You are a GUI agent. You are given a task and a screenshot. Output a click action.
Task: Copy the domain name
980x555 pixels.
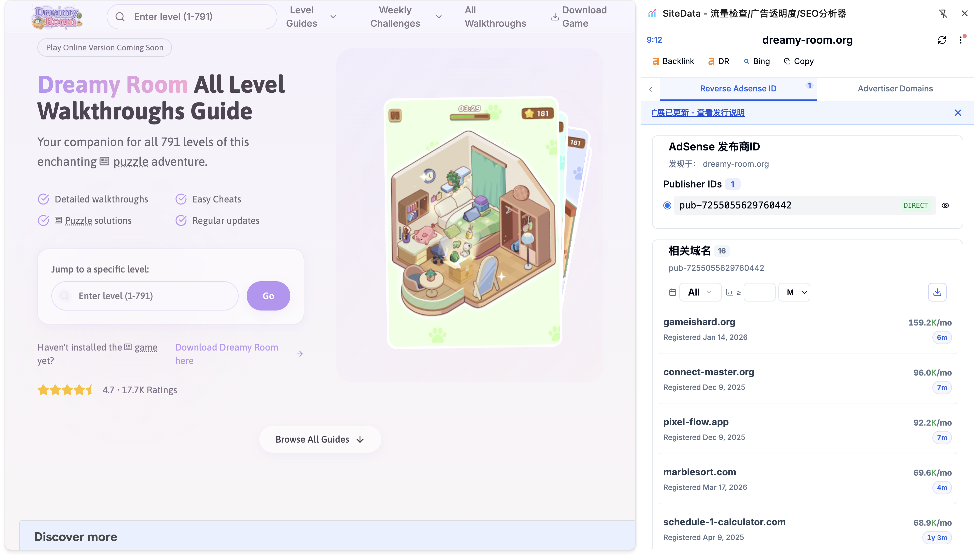[x=799, y=61]
